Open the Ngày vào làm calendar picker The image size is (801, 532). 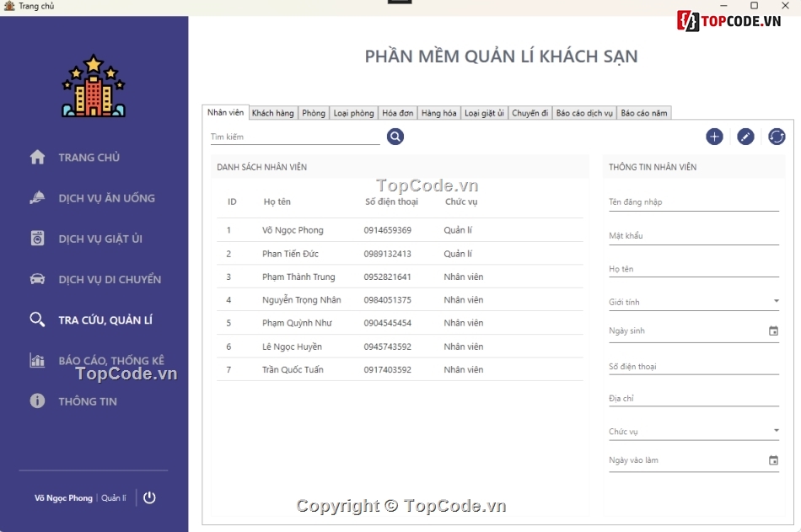(773, 459)
